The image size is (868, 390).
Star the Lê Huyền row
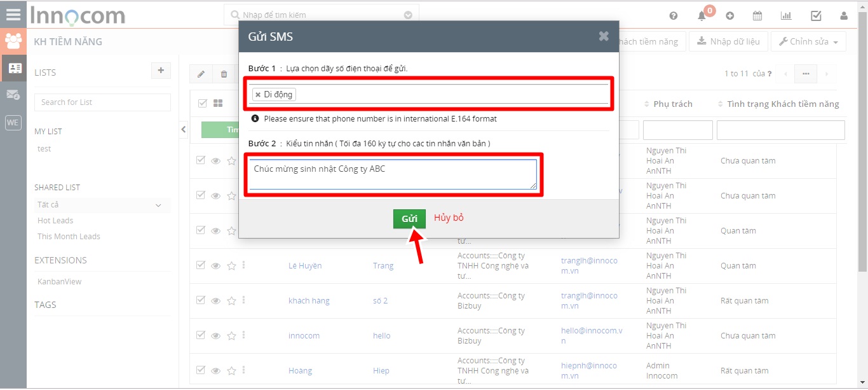231,266
